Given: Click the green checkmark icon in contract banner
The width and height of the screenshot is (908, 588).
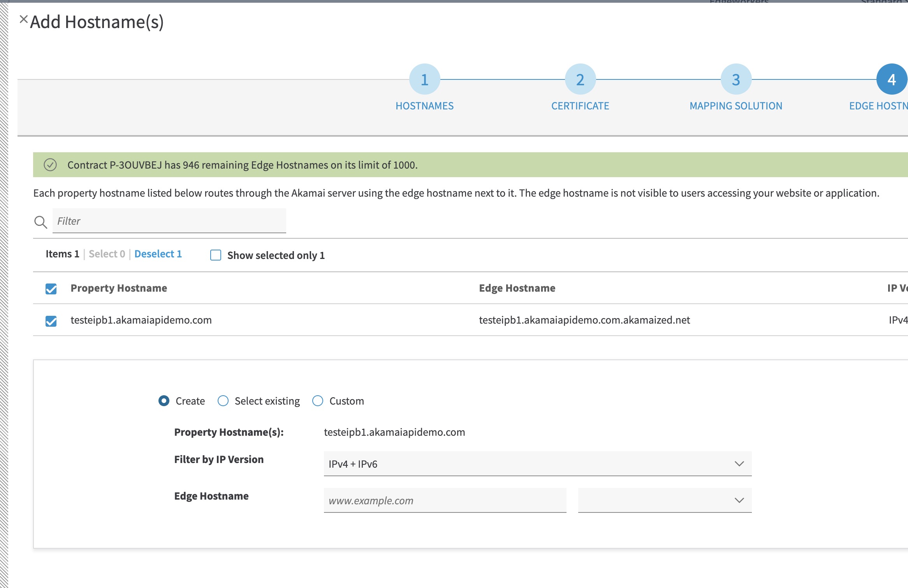Looking at the screenshot, I should click(50, 165).
